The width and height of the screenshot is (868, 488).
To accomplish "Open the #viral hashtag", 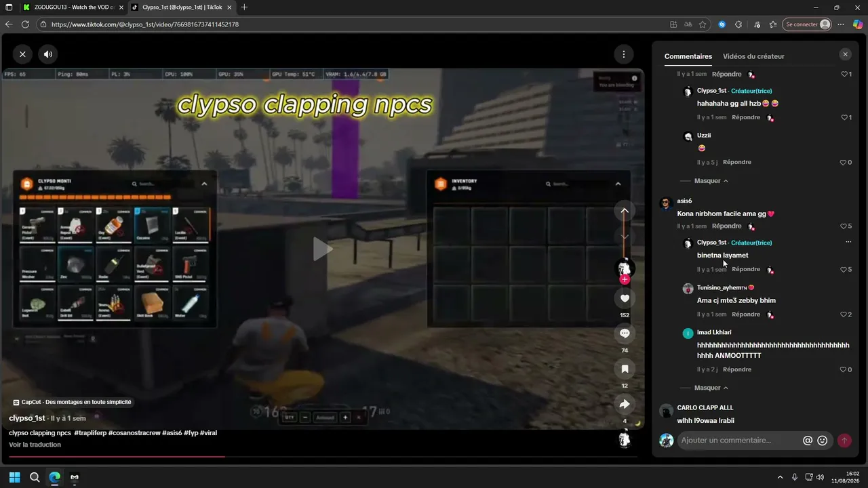I will (208, 432).
